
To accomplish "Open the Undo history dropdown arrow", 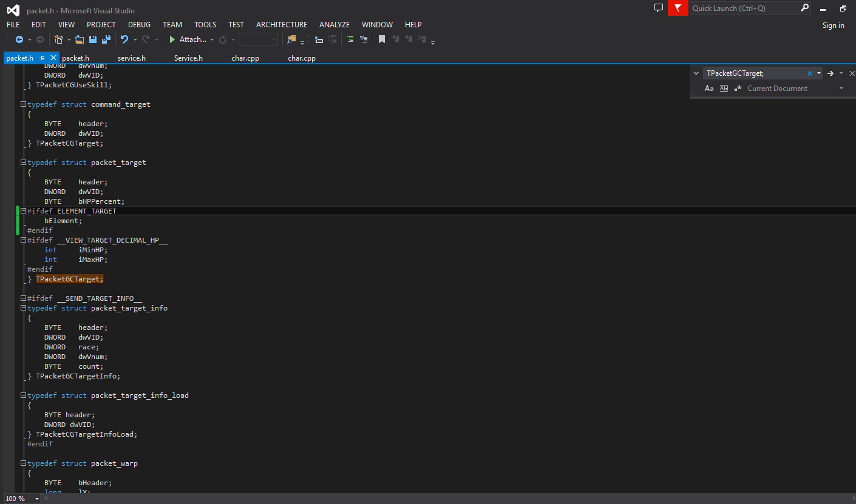I will 135,40.
